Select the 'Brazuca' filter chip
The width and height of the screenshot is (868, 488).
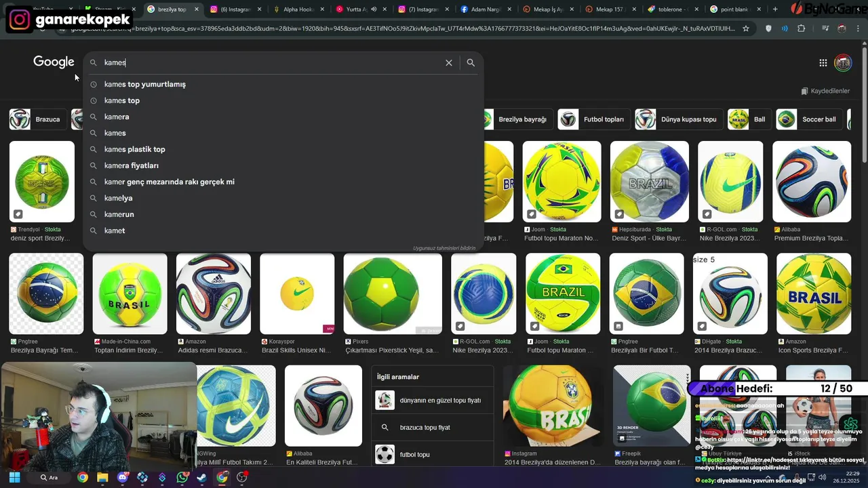[37, 119]
